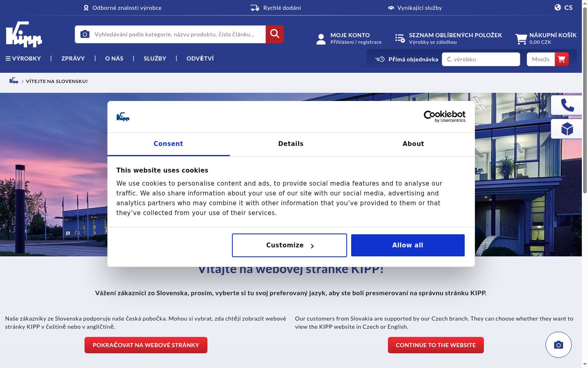588x368 pixels.
Task: Open the shopping cart icon (Nákupní košík)
Action: pyautogui.click(x=521, y=39)
